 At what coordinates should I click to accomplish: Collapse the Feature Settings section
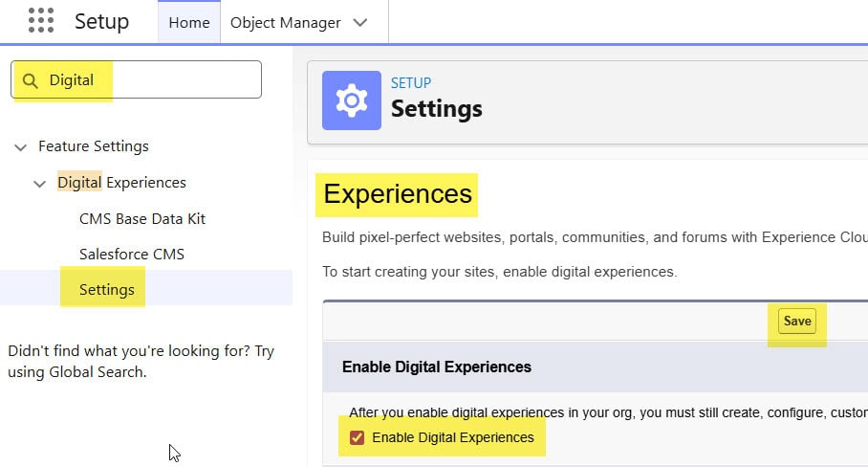coord(20,147)
